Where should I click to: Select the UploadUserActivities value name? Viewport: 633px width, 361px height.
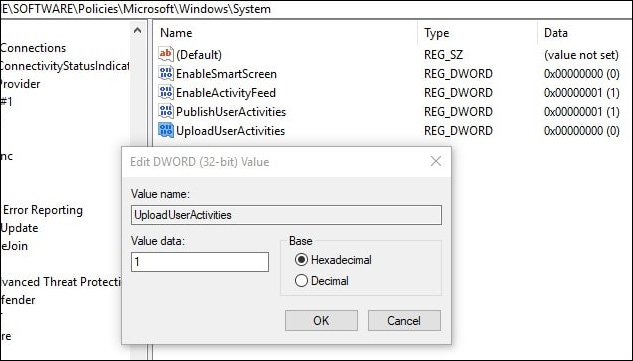pos(231,130)
